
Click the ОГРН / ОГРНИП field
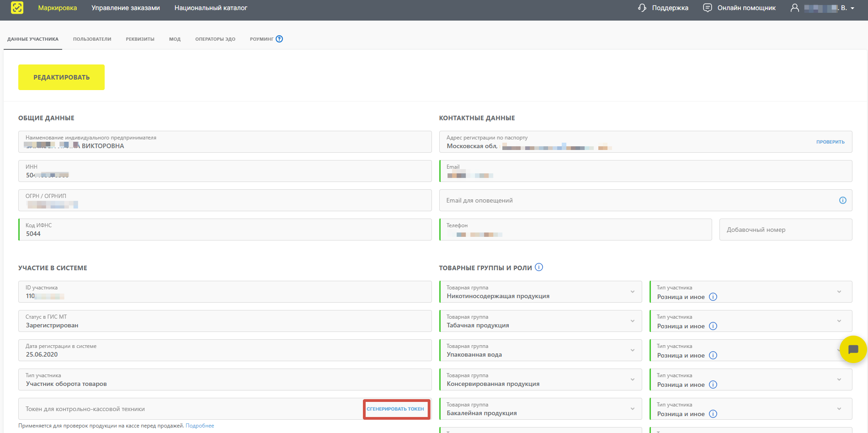coord(225,200)
